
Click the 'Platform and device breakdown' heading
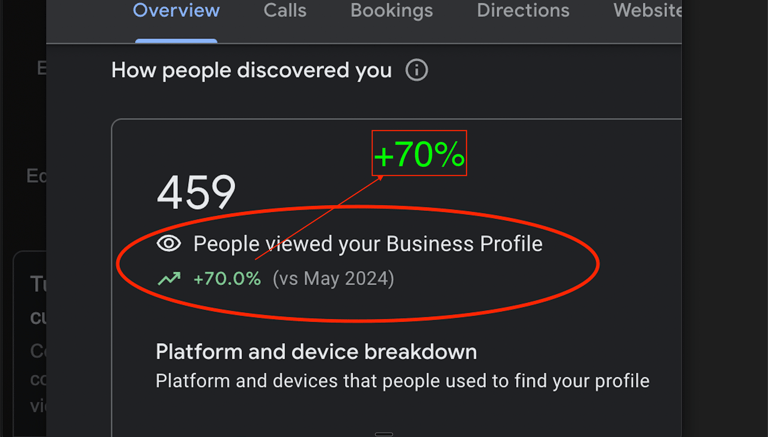pyautogui.click(x=316, y=352)
